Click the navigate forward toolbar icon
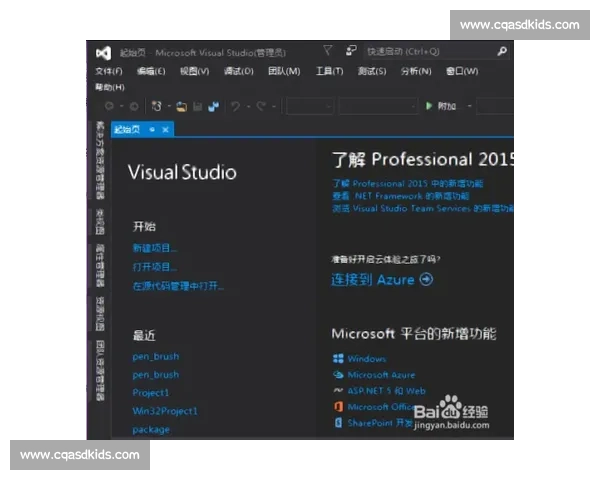Viewport: 600px width, 480px height. 134,106
